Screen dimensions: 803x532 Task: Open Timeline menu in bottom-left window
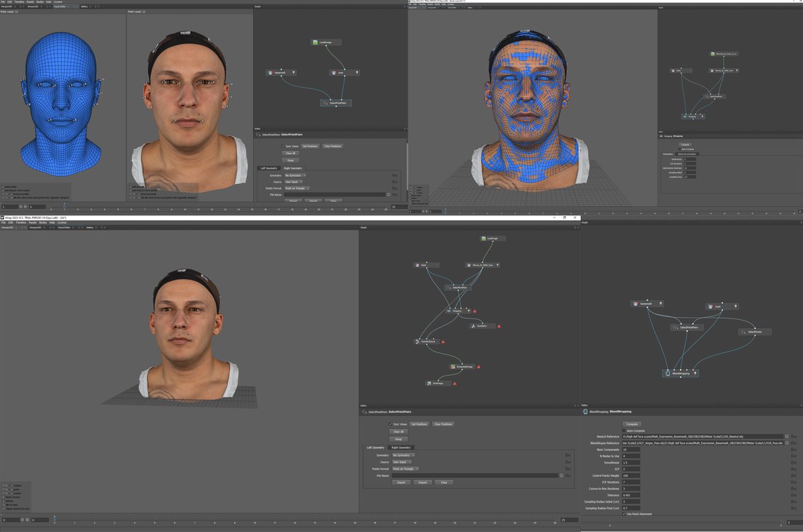tap(21, 222)
